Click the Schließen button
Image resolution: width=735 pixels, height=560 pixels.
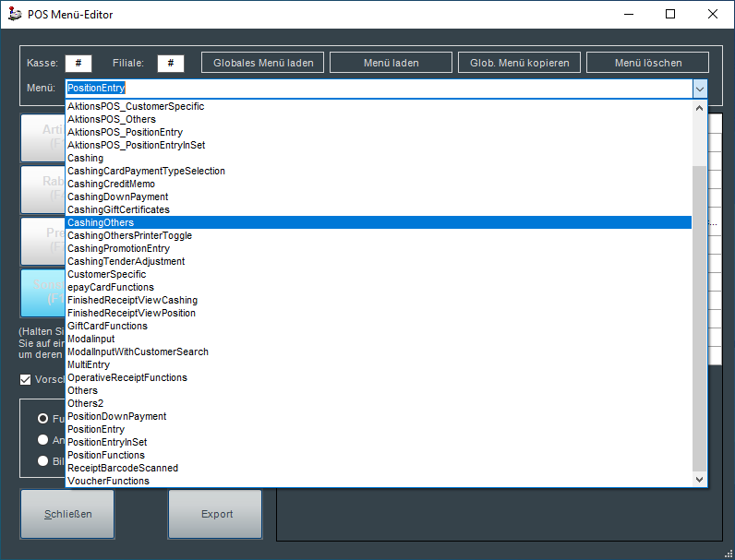coord(67,514)
